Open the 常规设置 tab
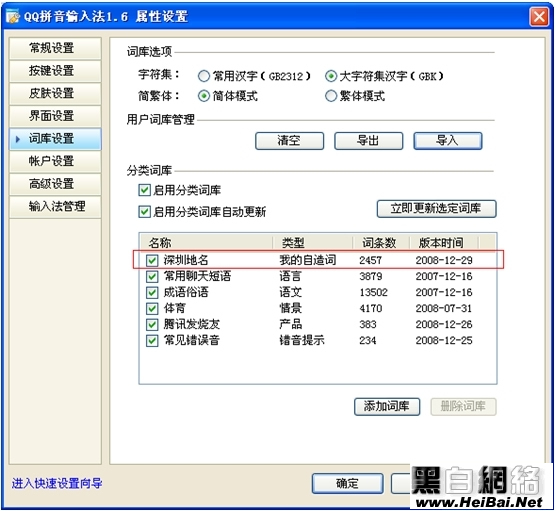 point(55,48)
